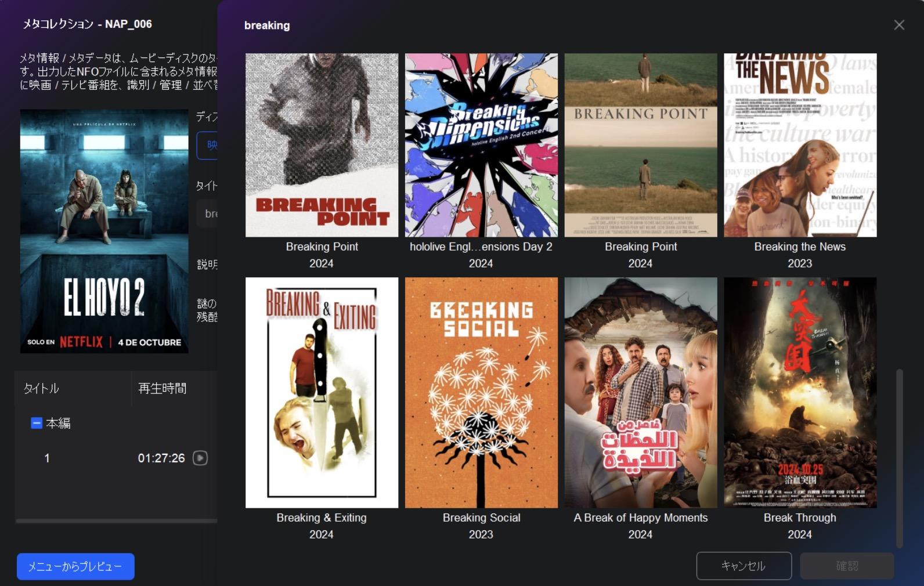Viewport: 924px width, 586px height.
Task: Play title 1 preview icon
Action: [200, 458]
